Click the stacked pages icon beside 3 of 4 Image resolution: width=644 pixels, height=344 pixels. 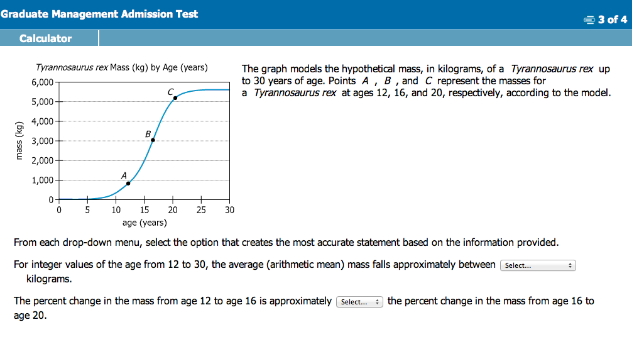(589, 20)
